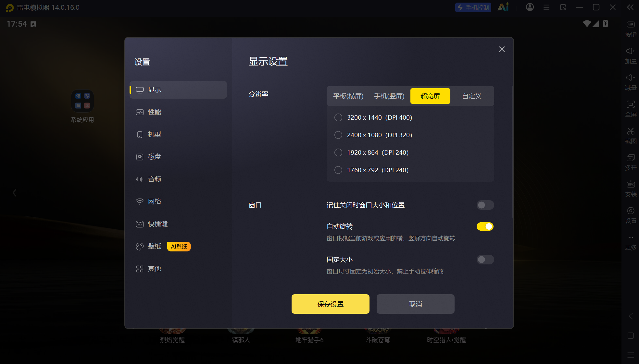Image resolution: width=639 pixels, height=364 pixels.
Task: Launch the 斗破苍穹 game
Action: point(378,336)
